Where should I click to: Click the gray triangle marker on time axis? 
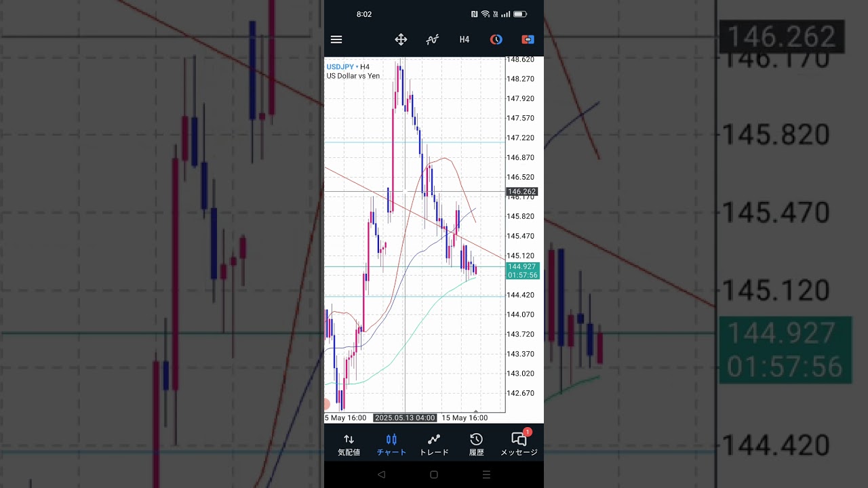pos(476,411)
